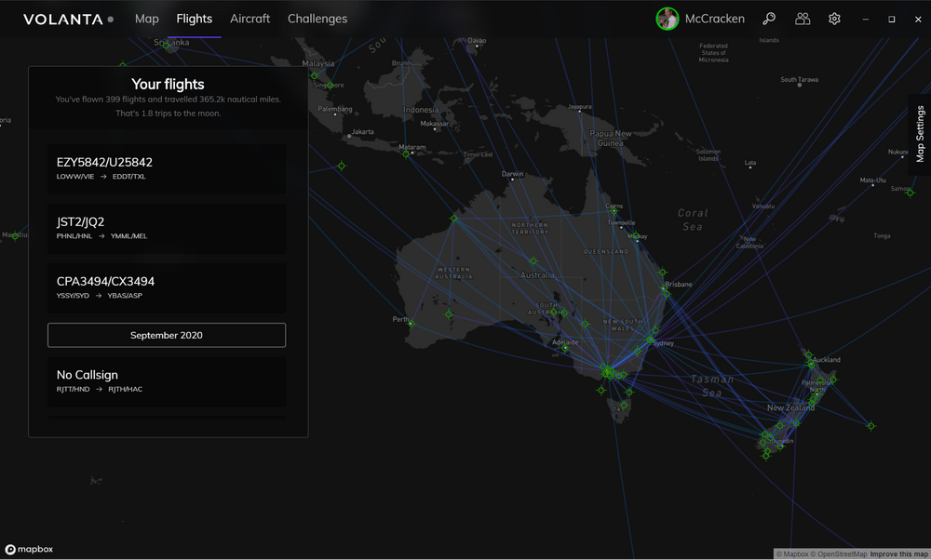Click McCracken's profile avatar
The width and height of the screenshot is (931, 560).
[x=668, y=18]
